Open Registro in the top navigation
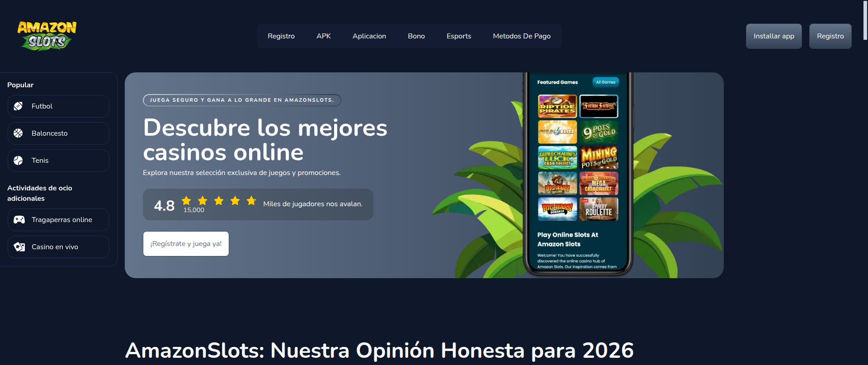 281,36
